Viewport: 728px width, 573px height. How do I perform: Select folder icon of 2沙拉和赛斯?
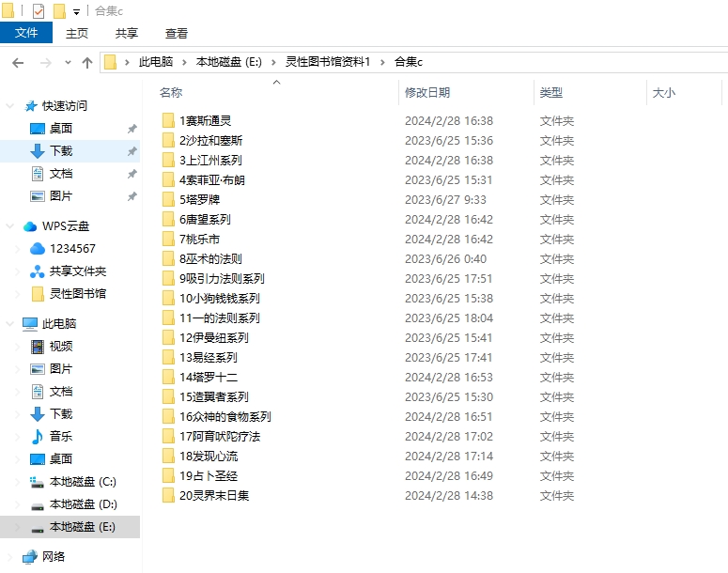click(x=168, y=140)
